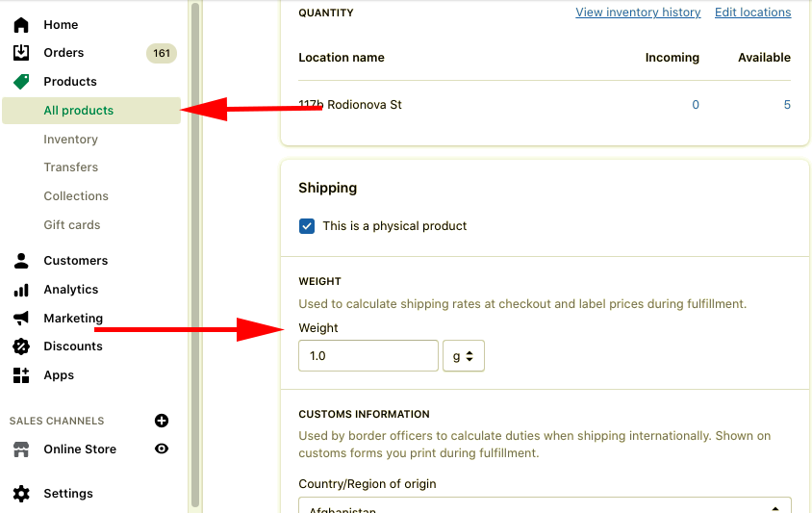812x513 pixels.
Task: Open Marketing via the megaphone icon
Action: (21, 319)
